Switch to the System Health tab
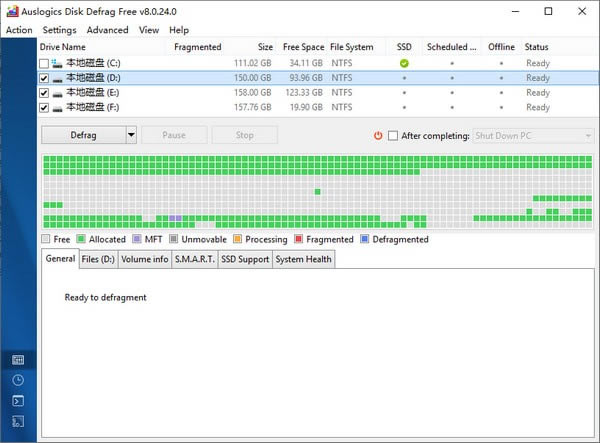This screenshot has height=443, width=600. [303, 259]
